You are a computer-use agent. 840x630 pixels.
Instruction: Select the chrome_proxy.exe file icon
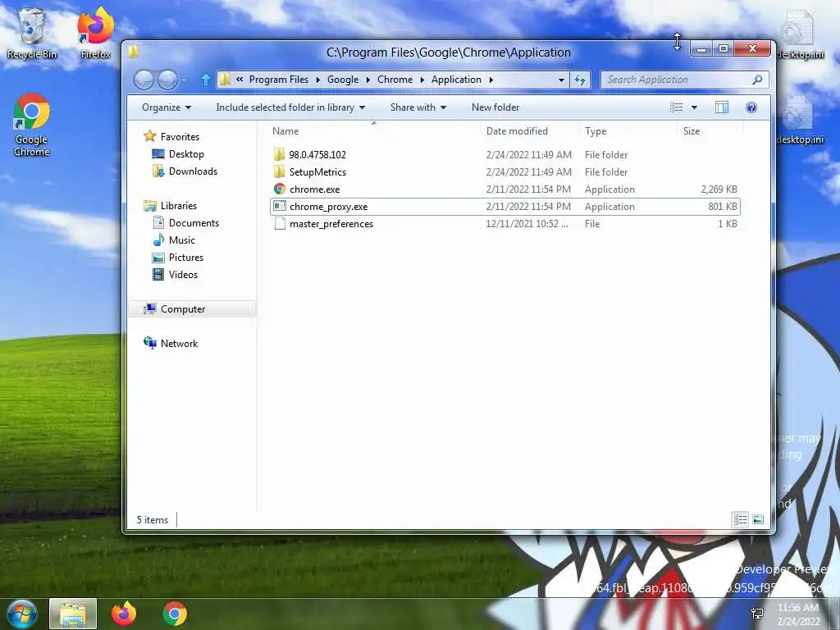click(x=279, y=206)
